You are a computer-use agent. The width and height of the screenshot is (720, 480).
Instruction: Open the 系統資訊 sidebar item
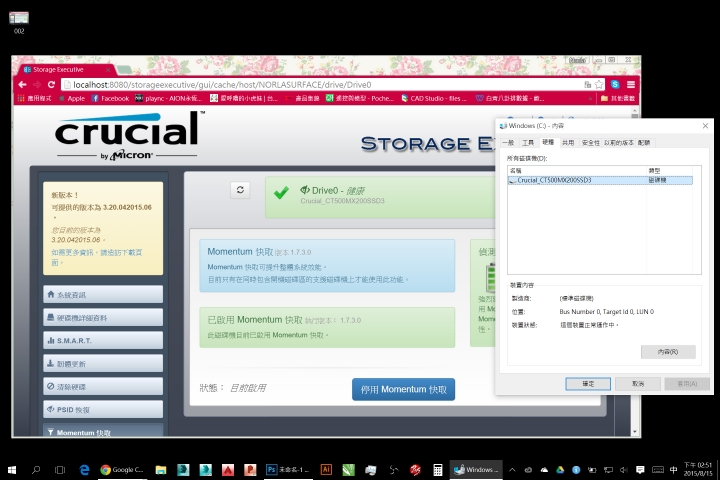103,294
